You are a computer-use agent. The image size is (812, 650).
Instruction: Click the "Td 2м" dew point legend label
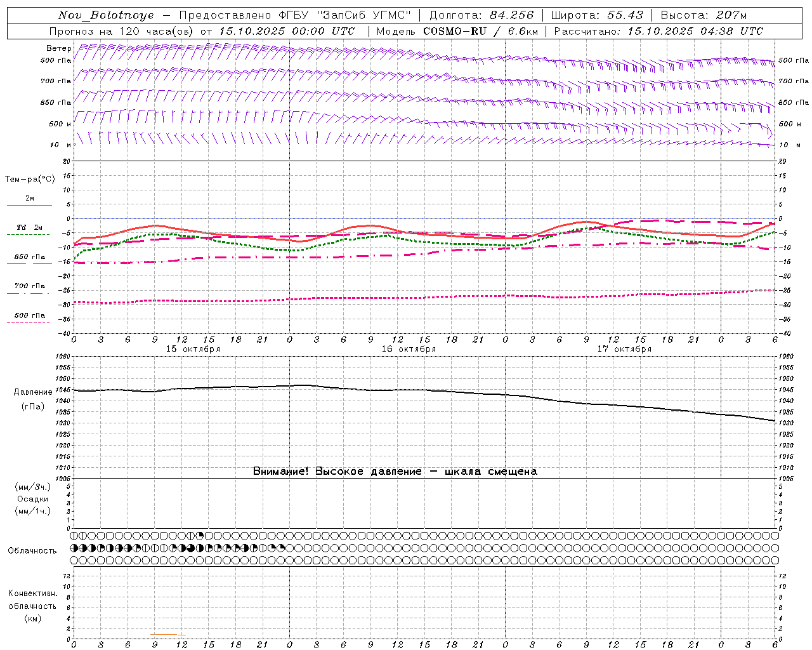30,227
